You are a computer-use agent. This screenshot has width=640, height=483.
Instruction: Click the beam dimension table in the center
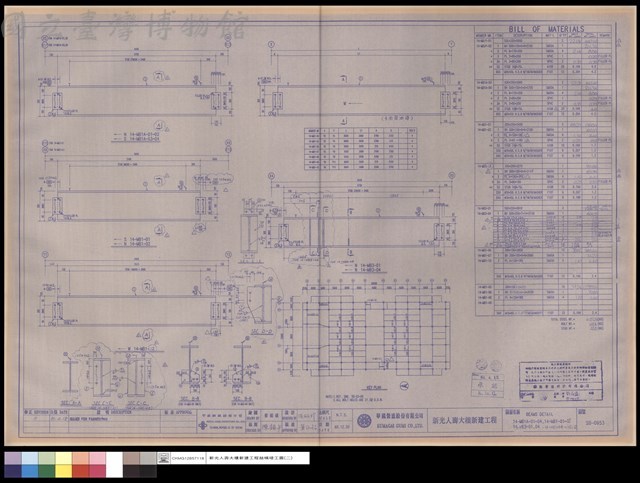pyautogui.click(x=360, y=149)
